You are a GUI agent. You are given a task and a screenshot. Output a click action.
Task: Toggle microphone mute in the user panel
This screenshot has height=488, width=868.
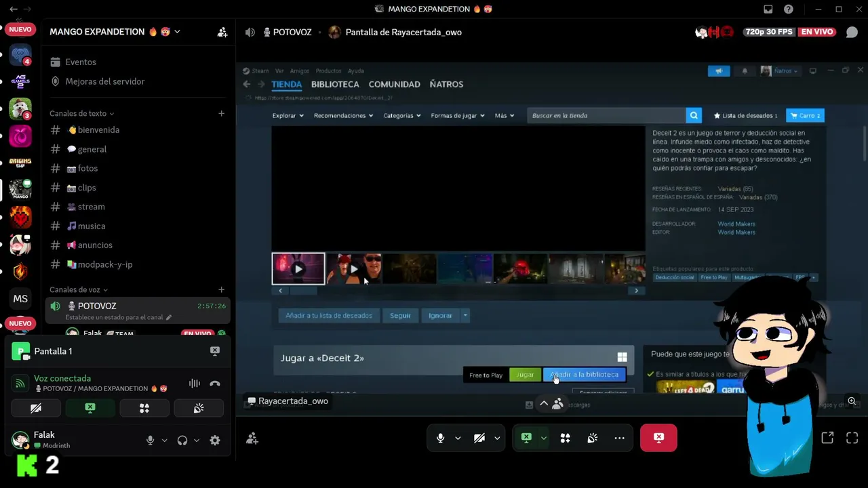point(151,441)
